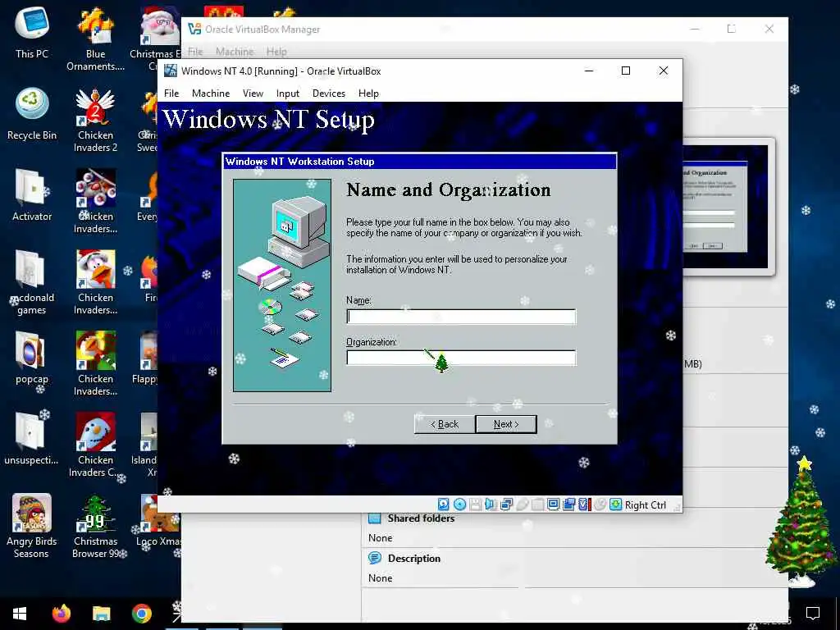The image size is (840, 630).
Task: Click the Shared folders section heading
Action: tap(421, 518)
